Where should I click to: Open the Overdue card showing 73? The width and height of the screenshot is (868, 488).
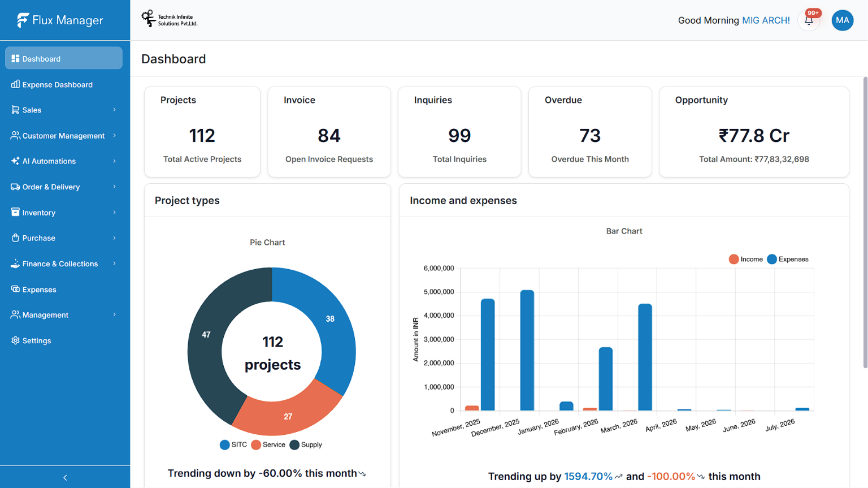click(590, 132)
